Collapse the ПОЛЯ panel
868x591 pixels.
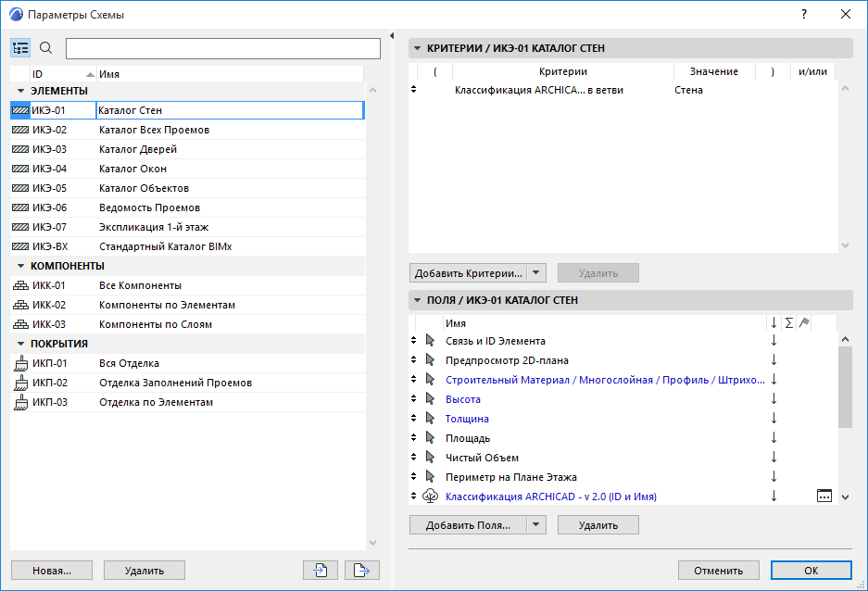click(418, 300)
